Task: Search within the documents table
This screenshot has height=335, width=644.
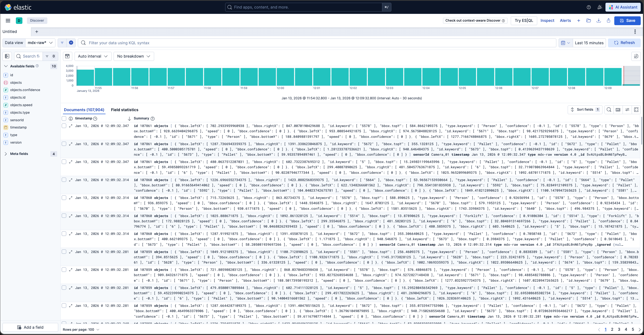Action: tap(609, 110)
